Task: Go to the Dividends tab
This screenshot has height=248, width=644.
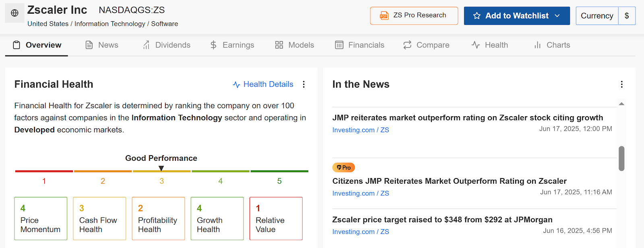Action: click(x=166, y=45)
